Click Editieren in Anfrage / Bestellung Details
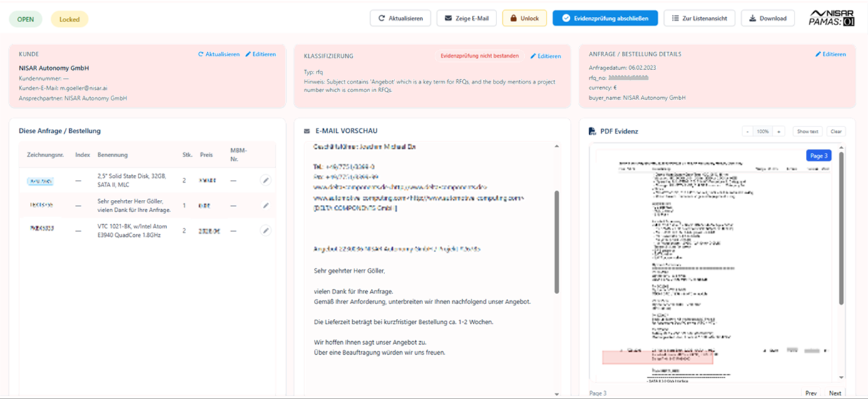This screenshot has width=868, height=399. click(x=831, y=54)
